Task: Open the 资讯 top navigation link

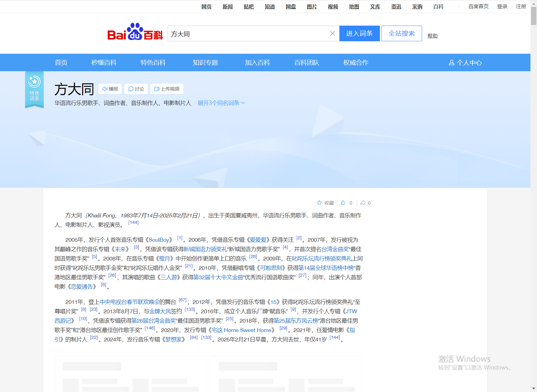Action: coord(396,7)
